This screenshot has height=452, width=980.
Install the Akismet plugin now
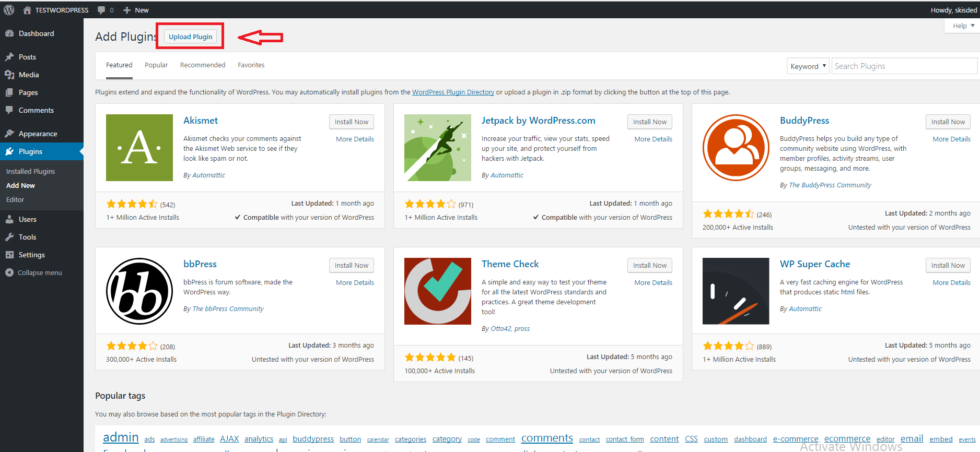tap(351, 122)
